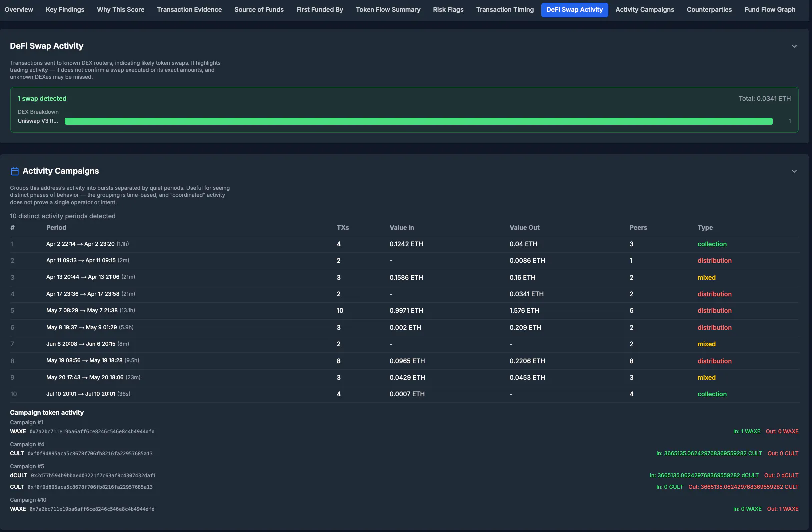This screenshot has width=812, height=532.
Task: Select row May 7 08:29 → May 7 21:38
Action: (x=404, y=311)
